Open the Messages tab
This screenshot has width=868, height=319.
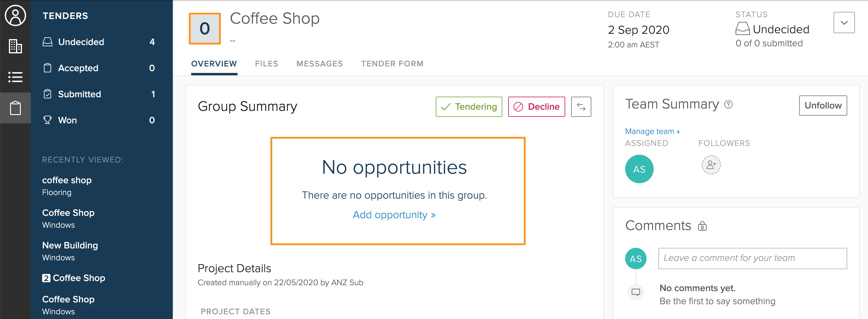[319, 64]
